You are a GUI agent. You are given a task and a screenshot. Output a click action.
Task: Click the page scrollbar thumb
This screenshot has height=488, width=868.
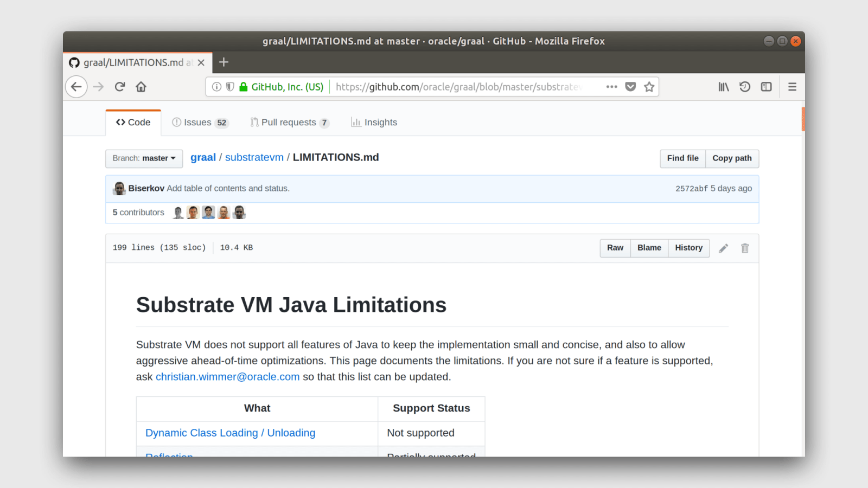pyautogui.click(x=803, y=119)
